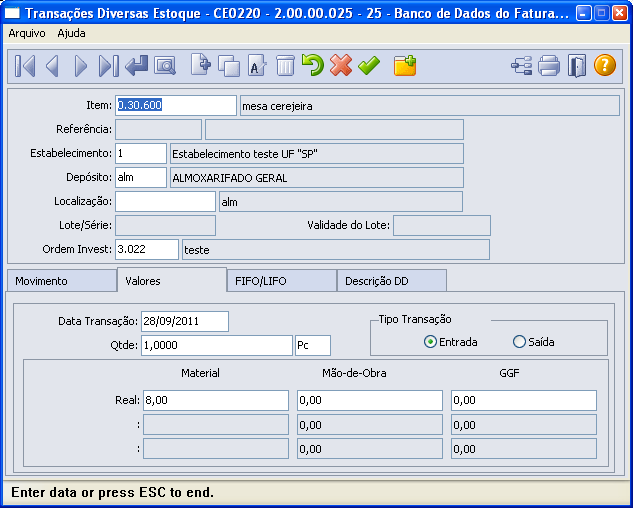Click 'Estabelecimento teste UF "SP"' text

(x=245, y=154)
